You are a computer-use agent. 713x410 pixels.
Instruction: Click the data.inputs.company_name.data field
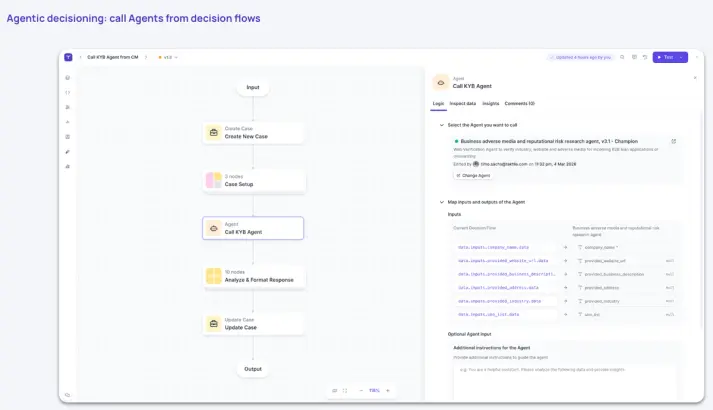click(x=506, y=248)
